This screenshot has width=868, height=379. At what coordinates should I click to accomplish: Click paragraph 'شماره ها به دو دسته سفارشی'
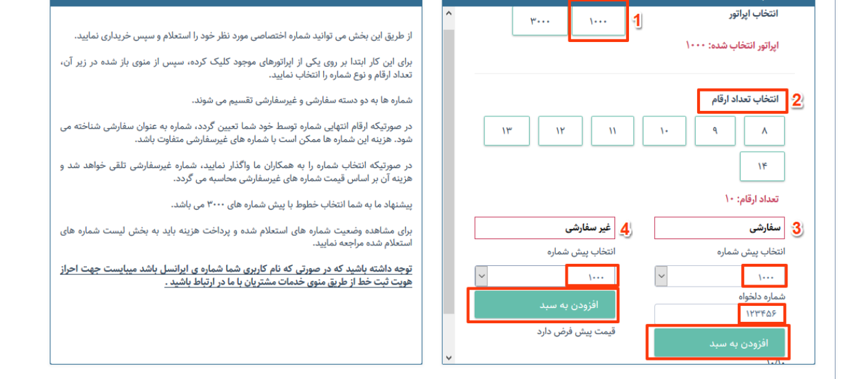pyautogui.click(x=302, y=100)
